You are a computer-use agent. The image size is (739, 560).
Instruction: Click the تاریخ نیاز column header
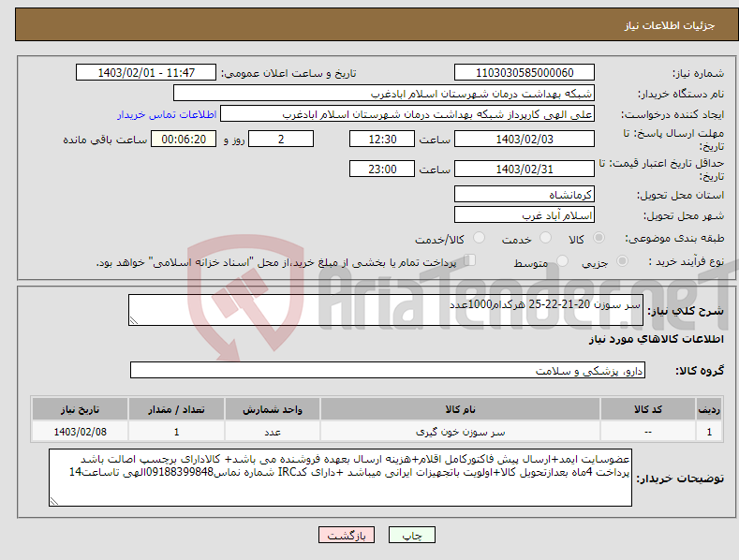pos(81,409)
